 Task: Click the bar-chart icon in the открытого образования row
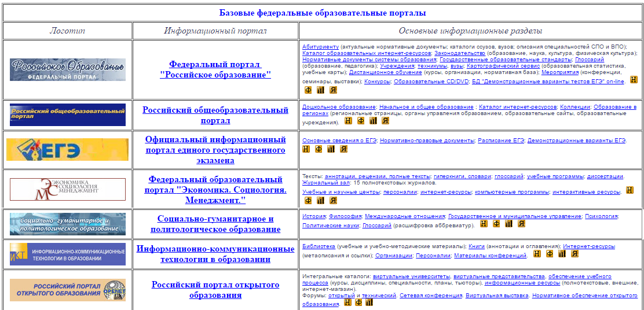click(x=369, y=302)
